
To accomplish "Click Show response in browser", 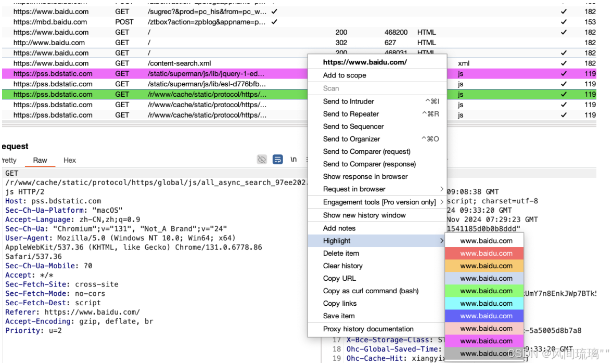I will [377, 176].
